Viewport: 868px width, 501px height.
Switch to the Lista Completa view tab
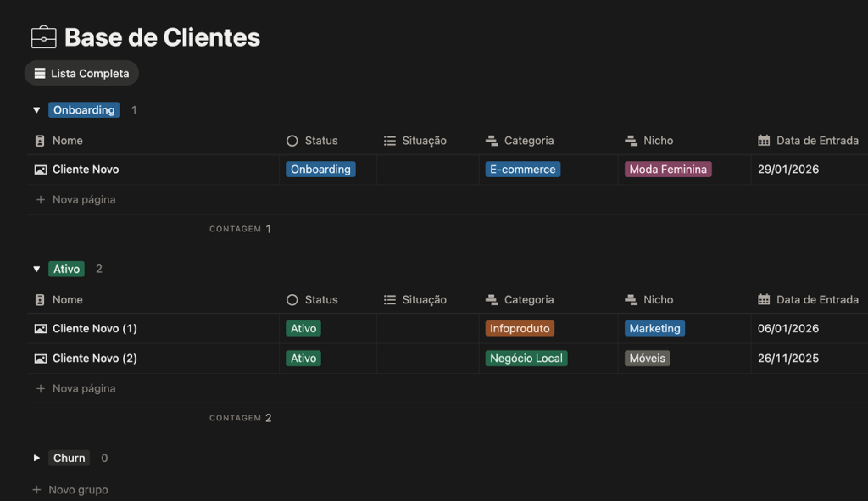pos(81,74)
